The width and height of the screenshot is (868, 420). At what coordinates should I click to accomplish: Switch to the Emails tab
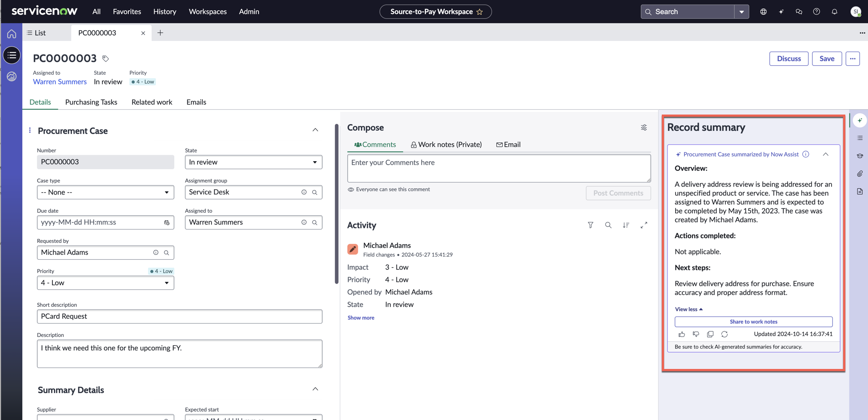coord(196,102)
